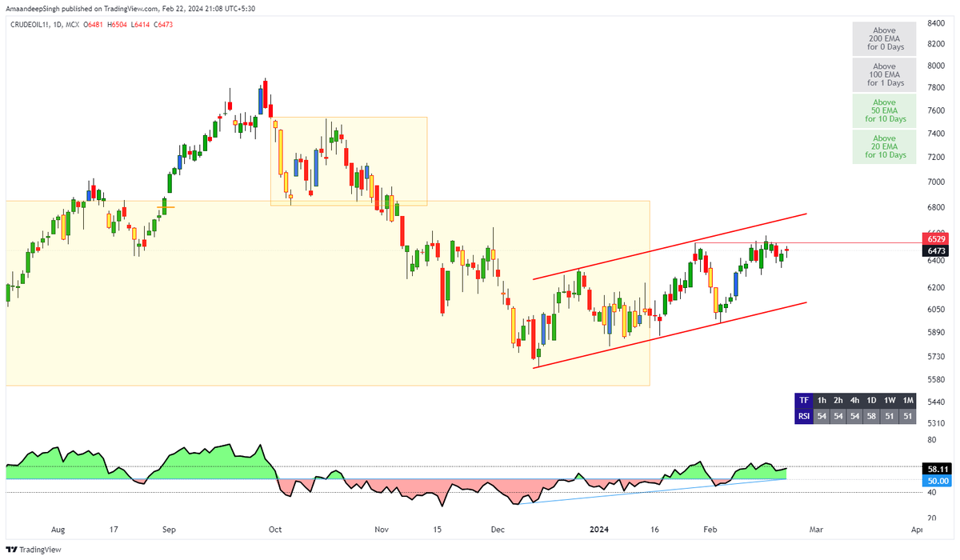Click the red 6529 price label
The image size is (960, 560).
tap(937, 238)
